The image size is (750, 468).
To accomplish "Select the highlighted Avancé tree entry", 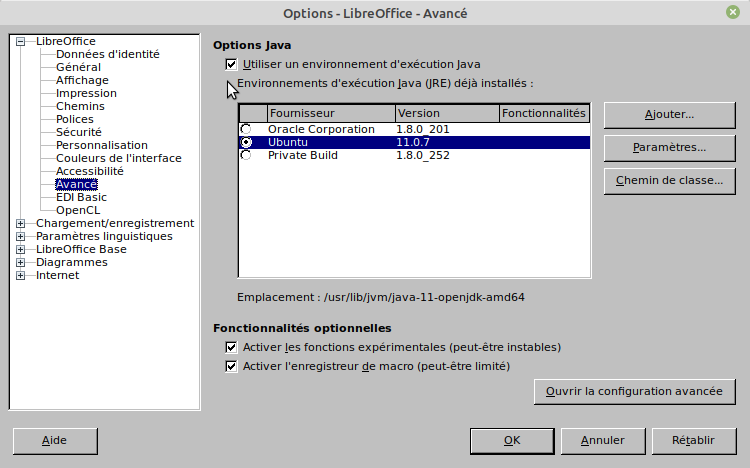I will (x=77, y=184).
